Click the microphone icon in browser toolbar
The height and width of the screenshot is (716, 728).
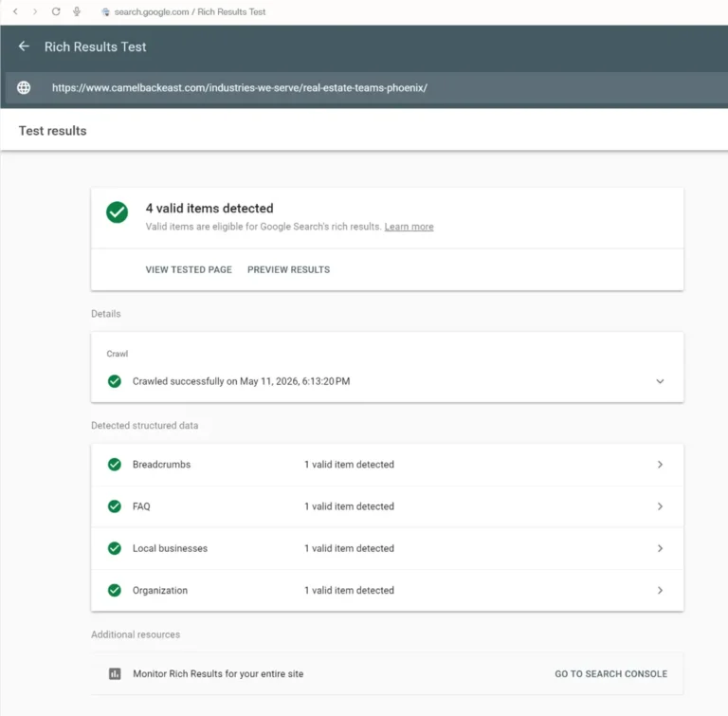point(77,11)
